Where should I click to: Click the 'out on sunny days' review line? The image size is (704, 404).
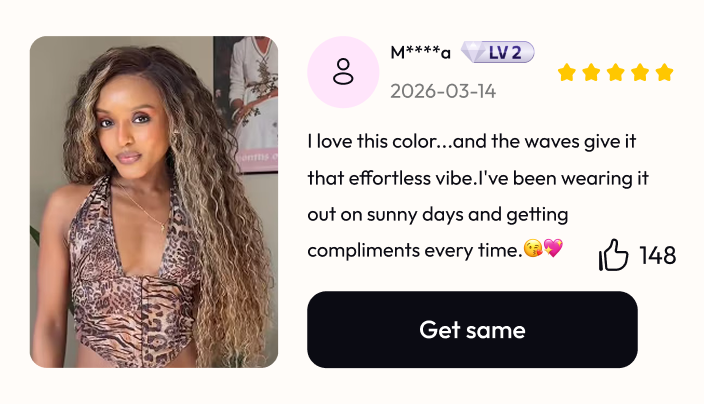438,215
